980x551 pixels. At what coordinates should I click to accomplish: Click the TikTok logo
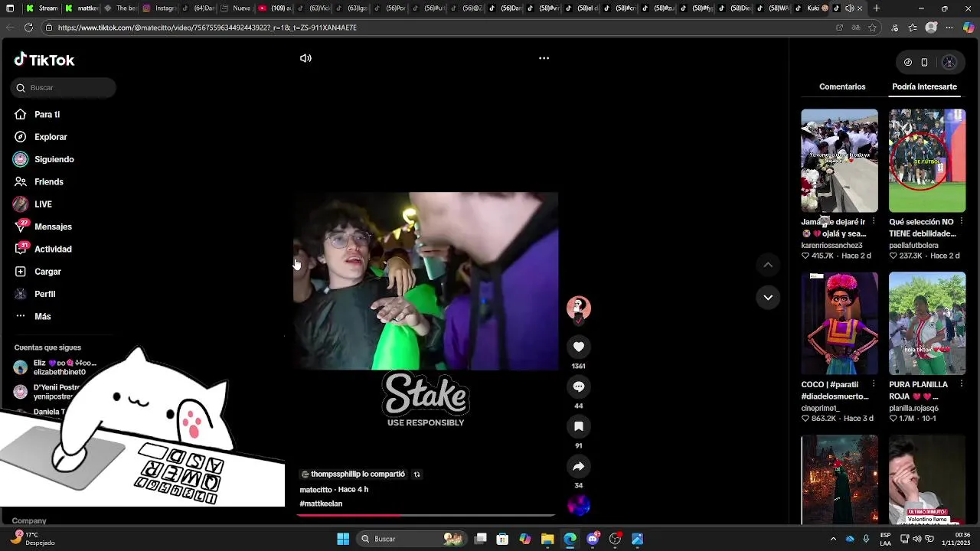click(44, 60)
